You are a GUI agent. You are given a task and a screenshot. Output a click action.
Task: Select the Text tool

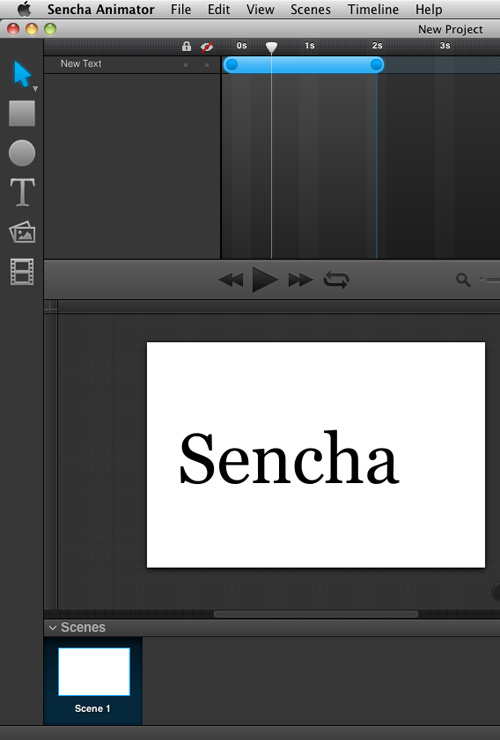[22, 192]
